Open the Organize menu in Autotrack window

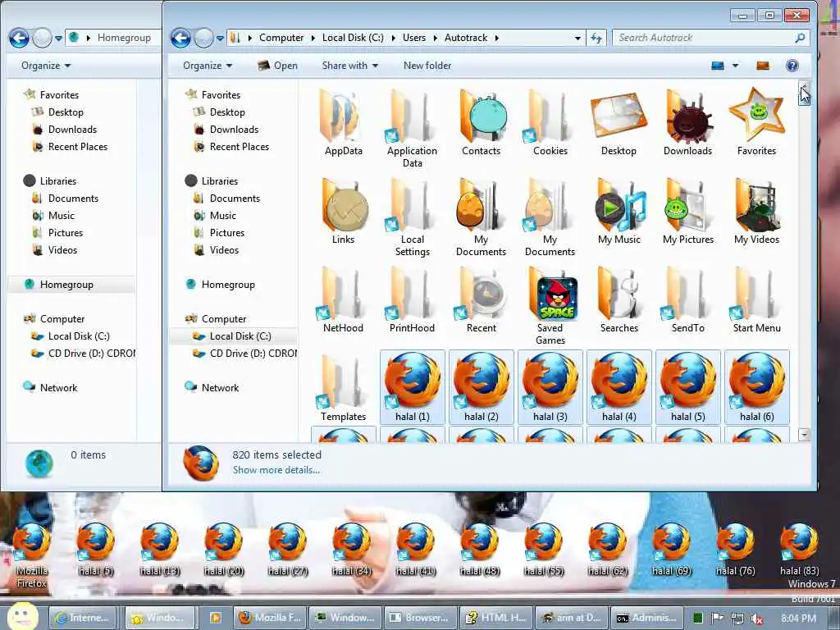click(x=208, y=66)
